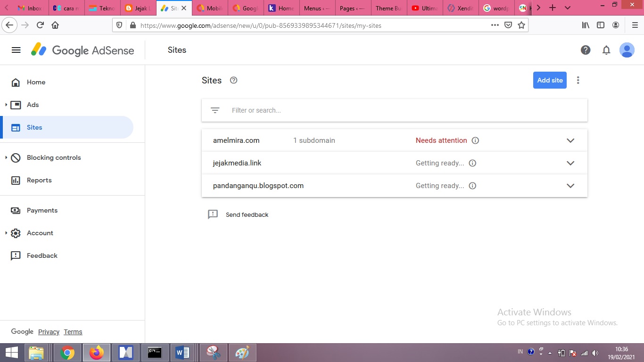Open the page actions three-dot menu
Screen dimensions: 644x362
[495, 25]
